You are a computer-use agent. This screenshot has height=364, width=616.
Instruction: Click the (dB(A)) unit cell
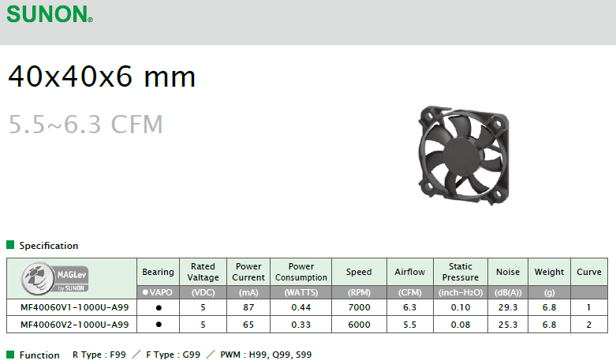(x=508, y=292)
